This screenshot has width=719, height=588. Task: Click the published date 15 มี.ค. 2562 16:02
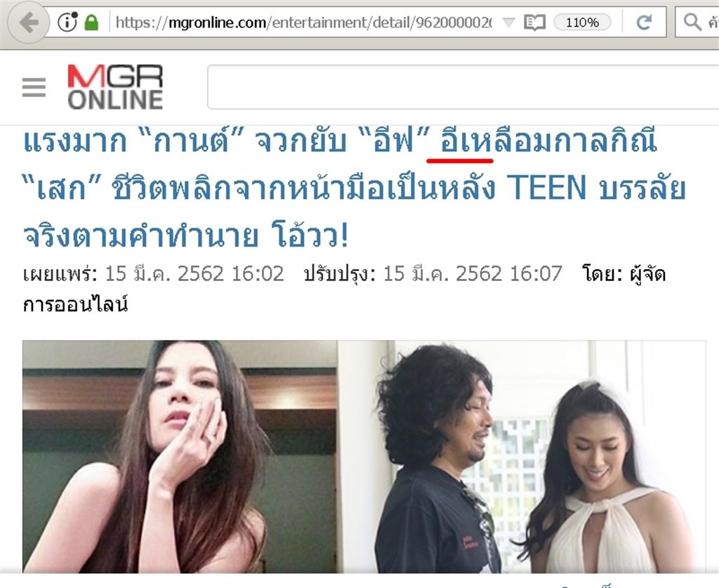(x=194, y=274)
